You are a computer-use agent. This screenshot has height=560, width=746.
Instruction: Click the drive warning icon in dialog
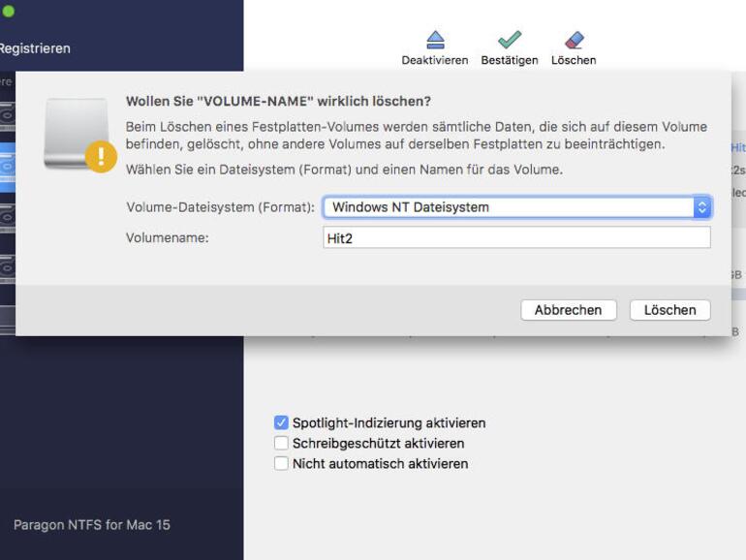[79, 135]
